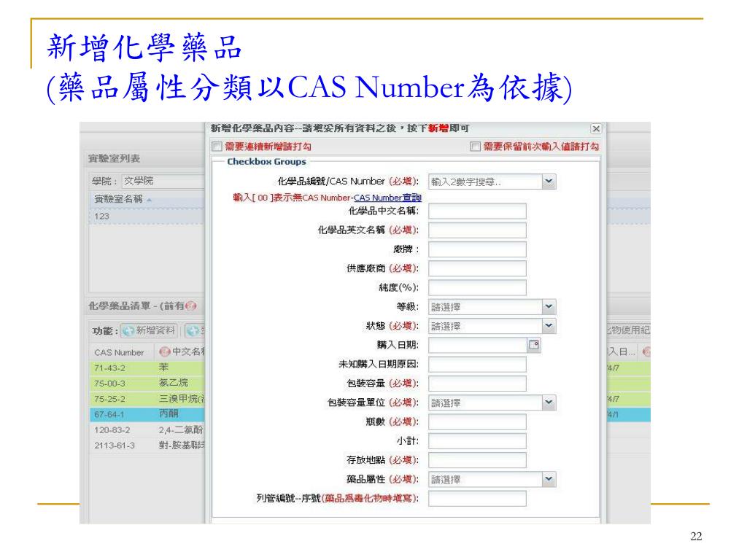Expand the 等級 dropdown arrow

[549, 307]
